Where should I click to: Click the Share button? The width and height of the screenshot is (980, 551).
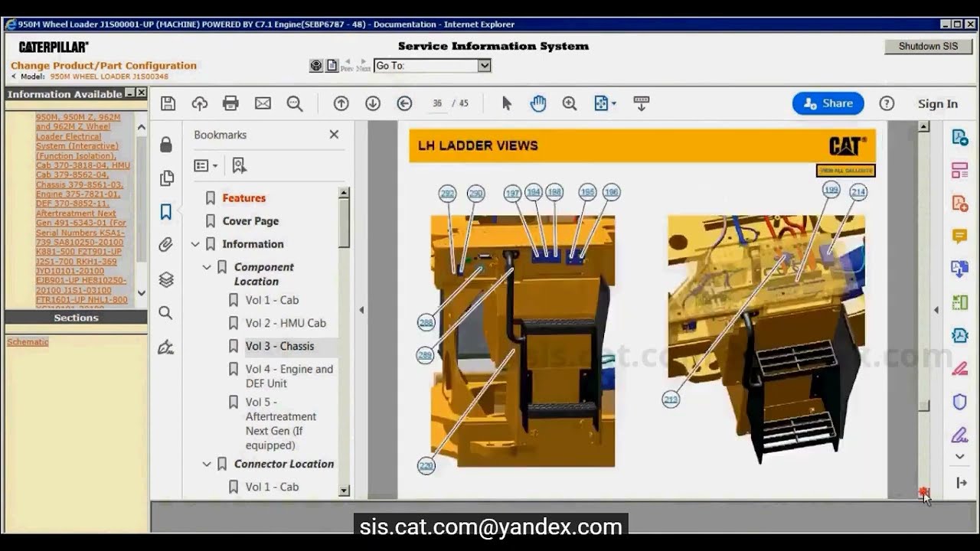coord(828,103)
